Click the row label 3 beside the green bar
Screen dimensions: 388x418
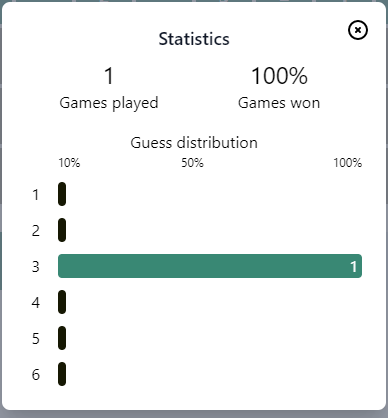[x=36, y=267]
